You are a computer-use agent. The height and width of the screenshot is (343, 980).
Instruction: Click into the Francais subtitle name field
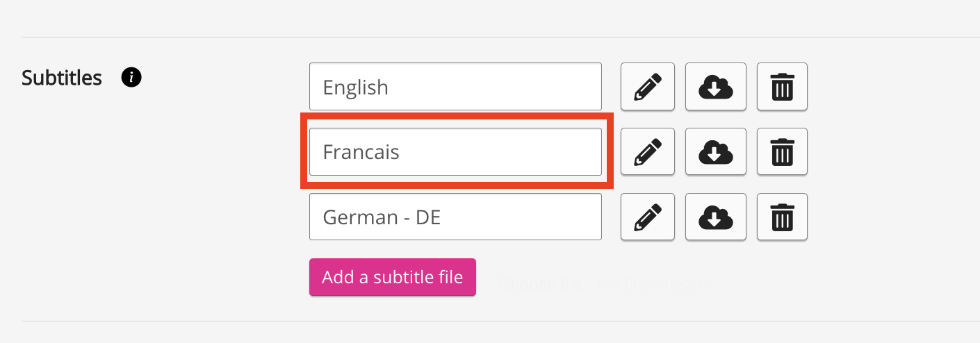[455, 151]
